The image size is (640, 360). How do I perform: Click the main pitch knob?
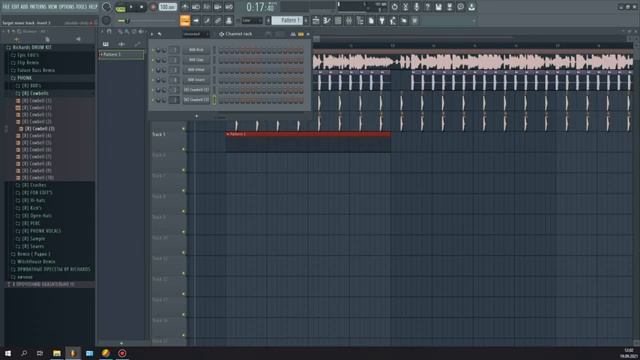(106, 20)
